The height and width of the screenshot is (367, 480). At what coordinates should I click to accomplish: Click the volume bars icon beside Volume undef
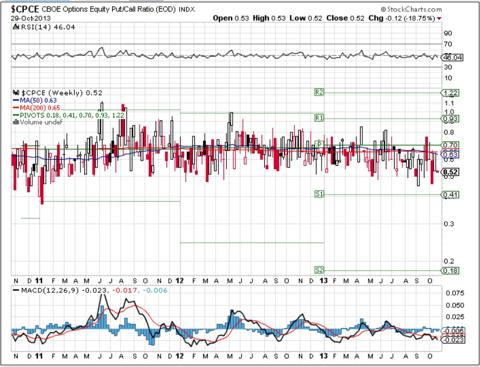pyautogui.click(x=16, y=122)
